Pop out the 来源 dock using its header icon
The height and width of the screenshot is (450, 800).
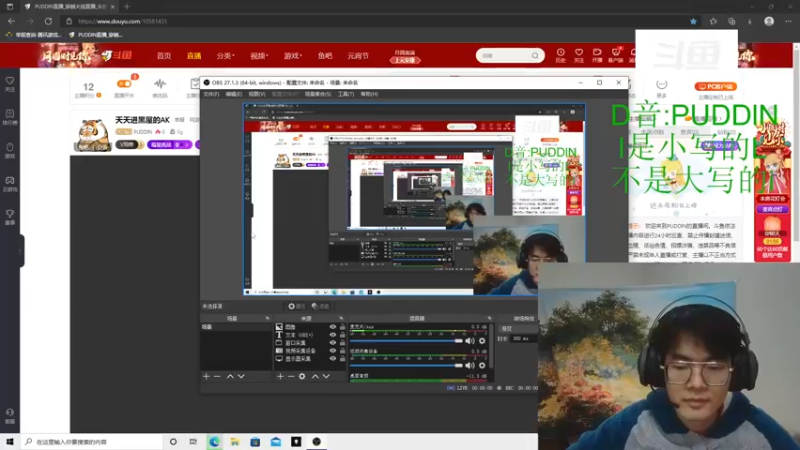point(341,318)
